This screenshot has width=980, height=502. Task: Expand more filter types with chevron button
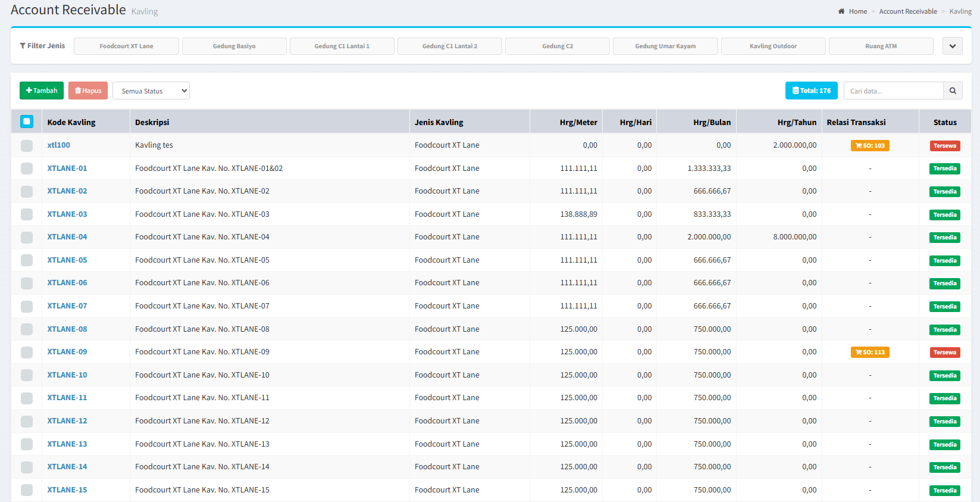point(952,46)
